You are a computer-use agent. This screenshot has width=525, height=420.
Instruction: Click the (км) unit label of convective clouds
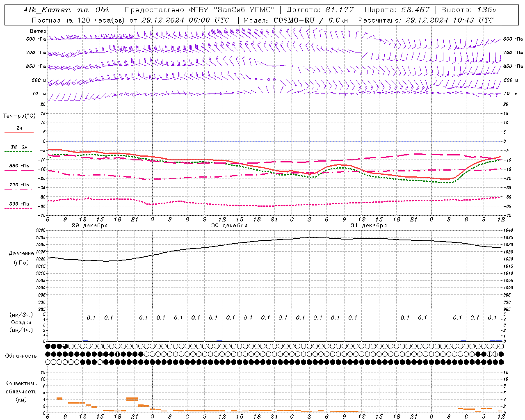pyautogui.click(x=21, y=399)
